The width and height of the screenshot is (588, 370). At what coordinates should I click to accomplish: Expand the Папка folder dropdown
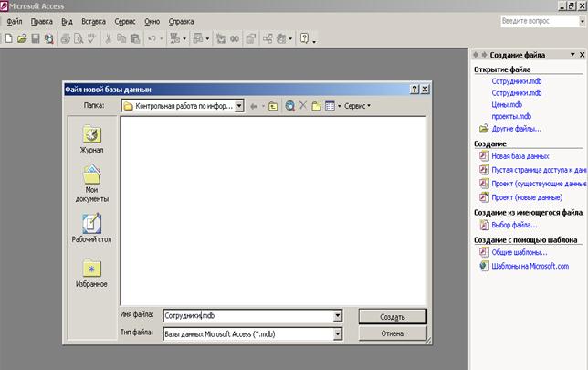pos(239,106)
